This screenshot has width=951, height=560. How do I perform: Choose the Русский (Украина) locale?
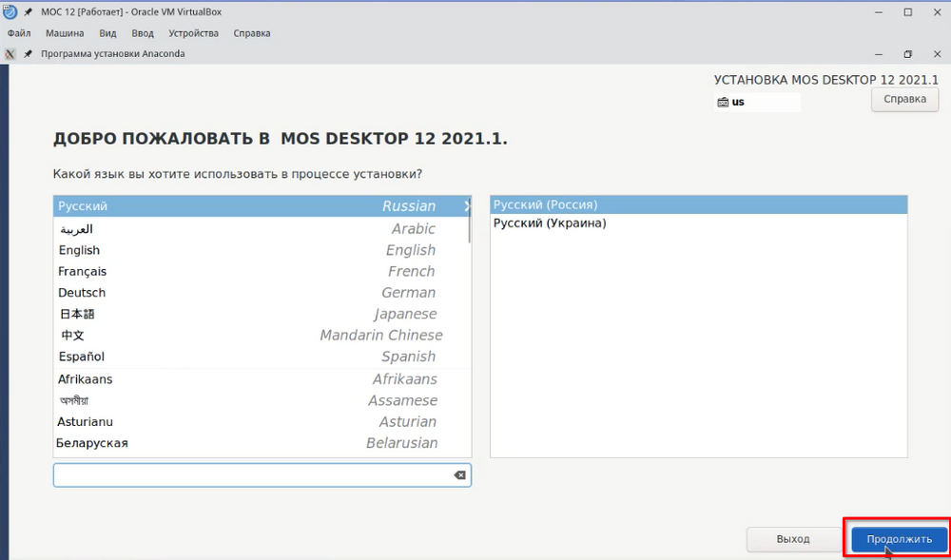click(x=550, y=223)
